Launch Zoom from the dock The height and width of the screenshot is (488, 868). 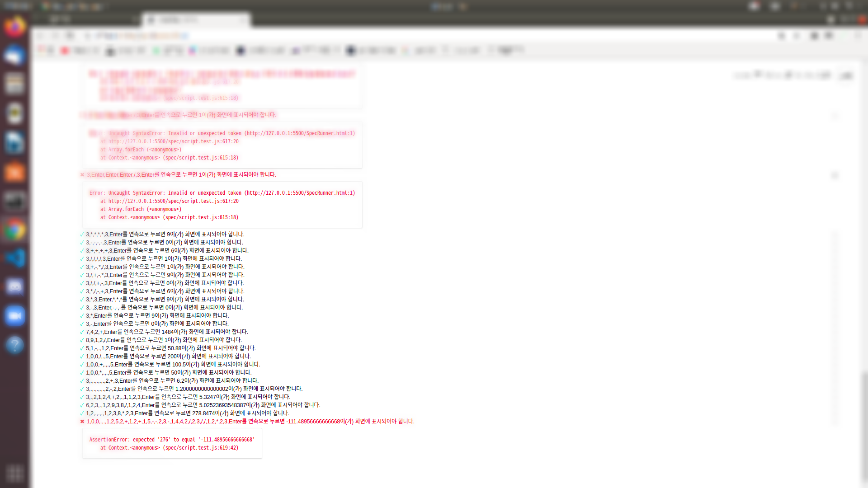(x=14, y=316)
